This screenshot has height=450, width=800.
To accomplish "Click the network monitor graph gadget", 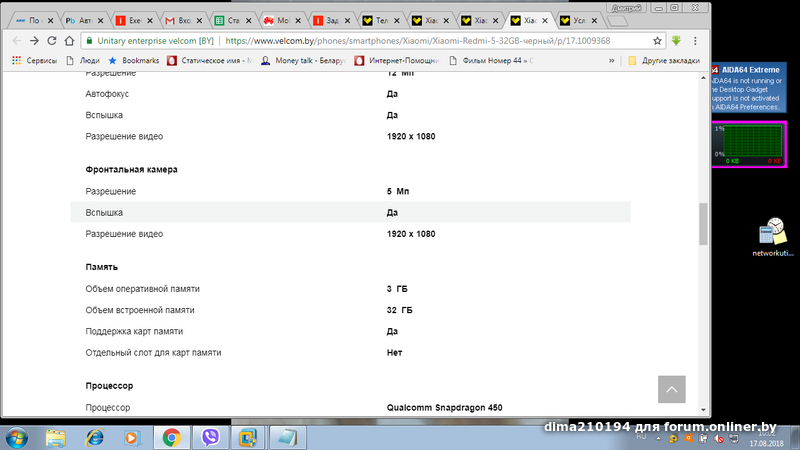I will (x=749, y=144).
